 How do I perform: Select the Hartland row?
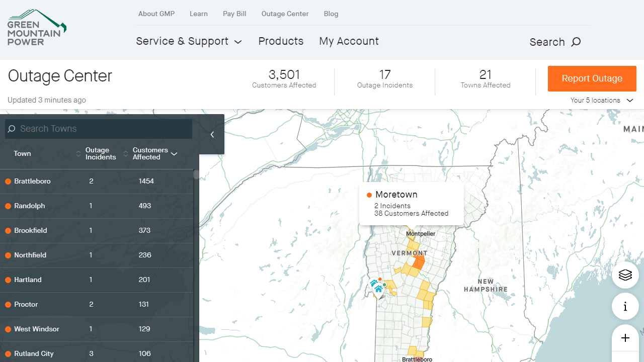(x=97, y=280)
